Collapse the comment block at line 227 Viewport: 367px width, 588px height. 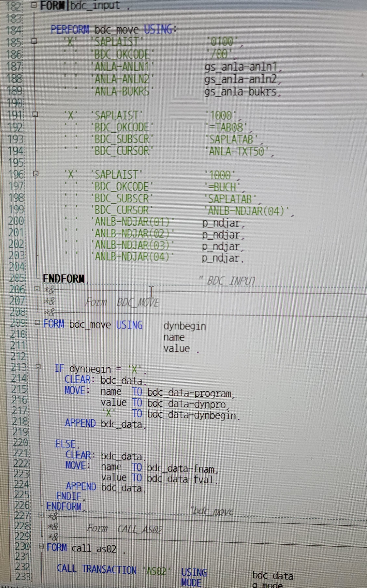click(41, 515)
